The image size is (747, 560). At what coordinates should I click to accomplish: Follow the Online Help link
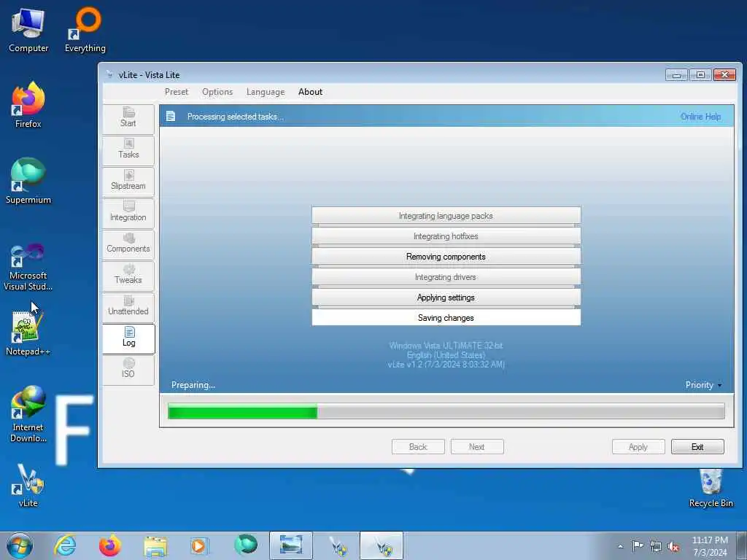[x=700, y=117]
